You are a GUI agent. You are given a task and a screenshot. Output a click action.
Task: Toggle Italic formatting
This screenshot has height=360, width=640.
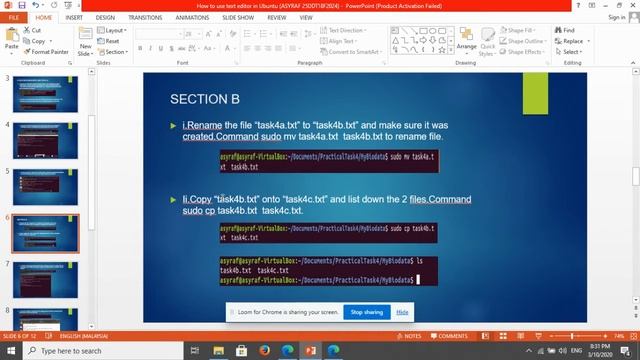pos(150,49)
